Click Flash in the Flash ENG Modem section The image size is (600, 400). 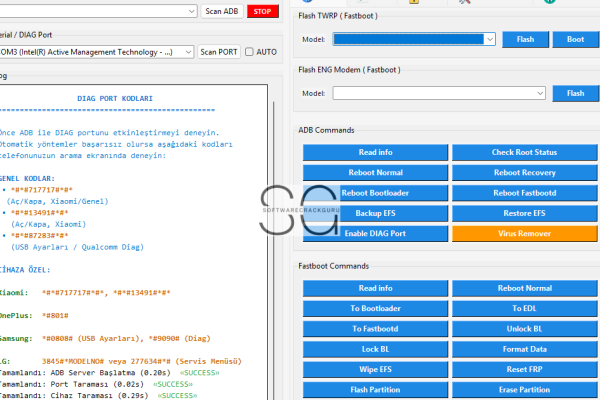click(575, 93)
